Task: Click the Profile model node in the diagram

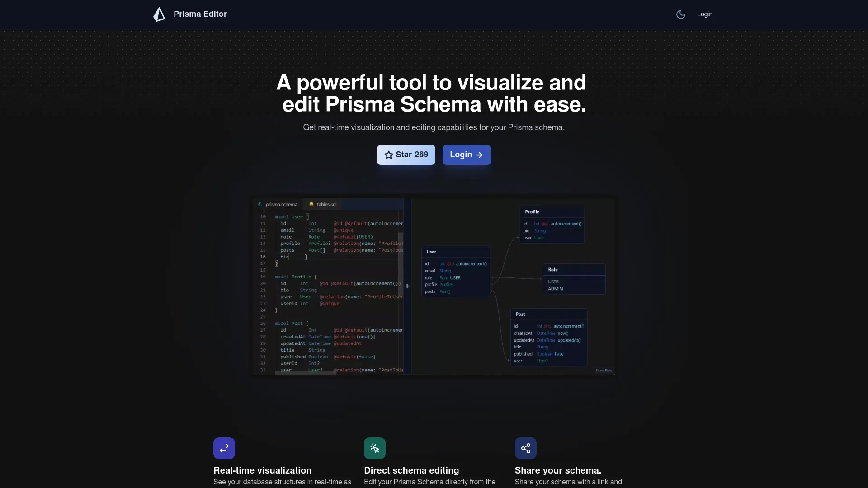Action: click(552, 225)
